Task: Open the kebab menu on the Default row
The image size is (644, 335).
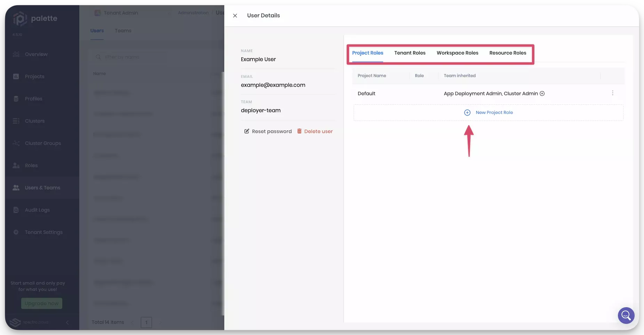Action: pyautogui.click(x=613, y=93)
